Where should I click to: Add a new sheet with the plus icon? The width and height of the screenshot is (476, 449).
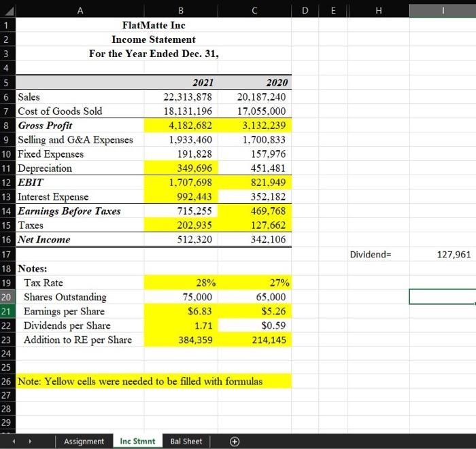pos(235,442)
